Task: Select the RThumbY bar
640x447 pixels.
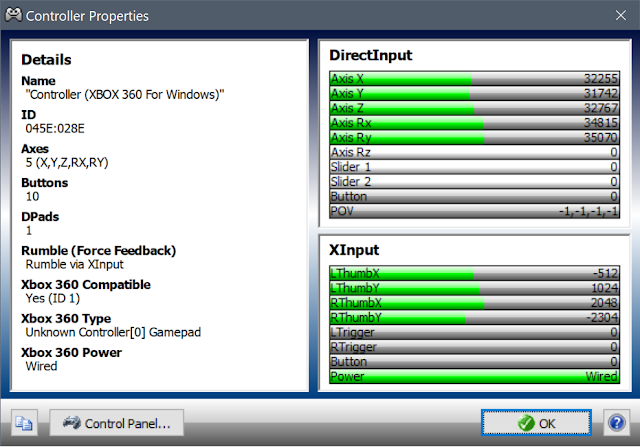Action: [x=474, y=317]
